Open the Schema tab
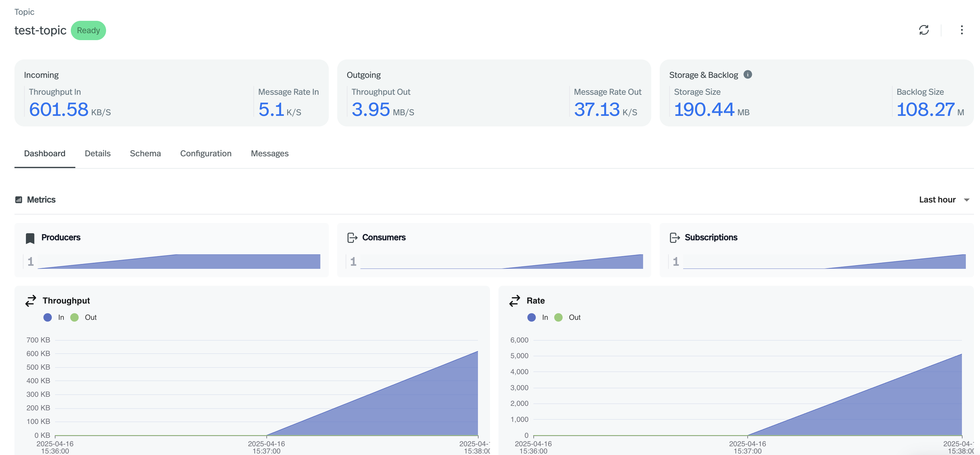 (145, 154)
